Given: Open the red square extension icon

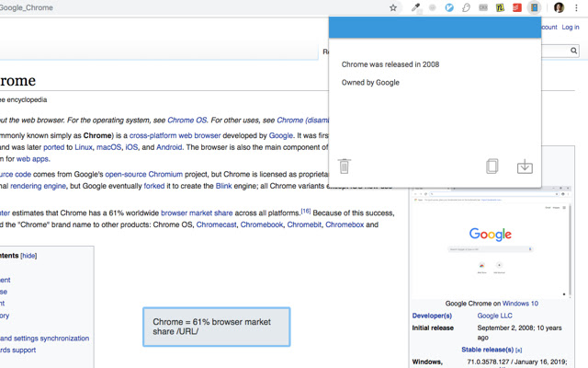Looking at the screenshot, I should (x=517, y=7).
